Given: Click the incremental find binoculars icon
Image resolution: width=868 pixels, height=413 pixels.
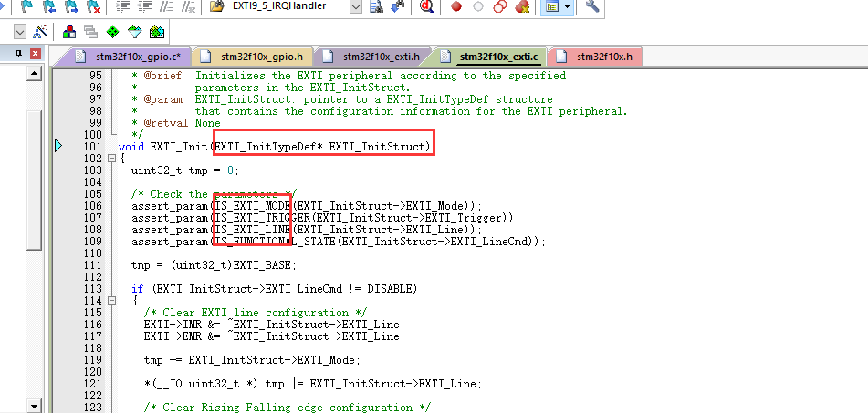Looking at the screenshot, I should (x=397, y=6).
